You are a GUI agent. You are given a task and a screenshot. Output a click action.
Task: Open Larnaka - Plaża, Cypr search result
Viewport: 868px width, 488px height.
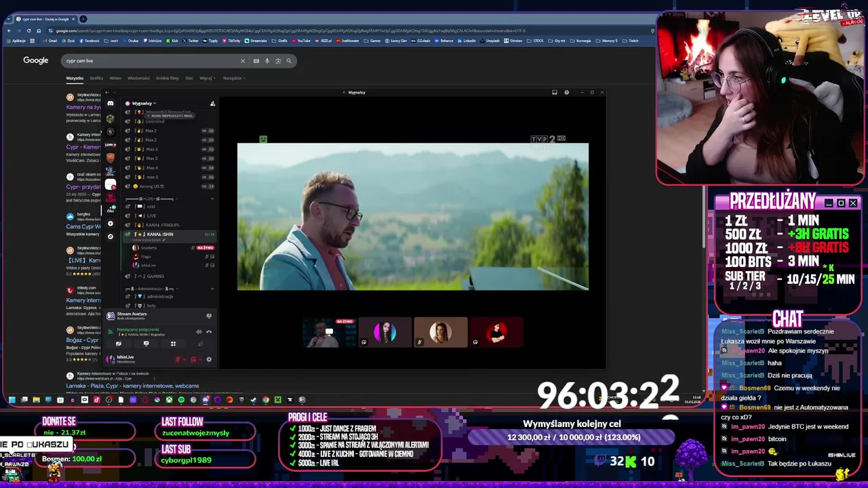(x=132, y=386)
